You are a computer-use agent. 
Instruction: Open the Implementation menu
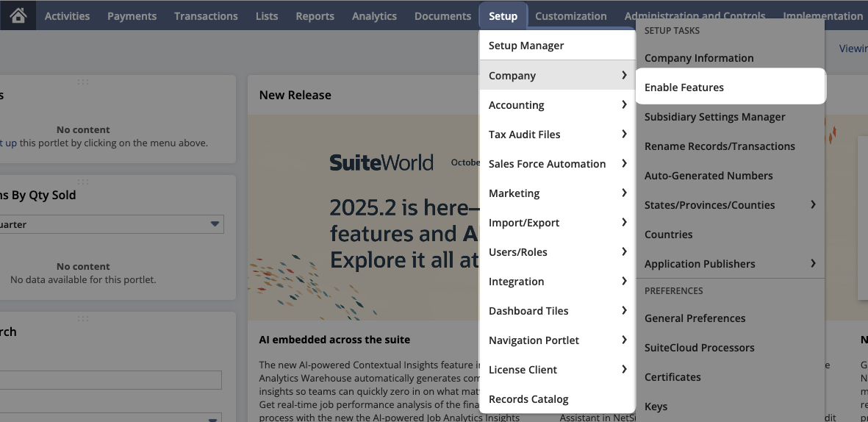point(823,16)
